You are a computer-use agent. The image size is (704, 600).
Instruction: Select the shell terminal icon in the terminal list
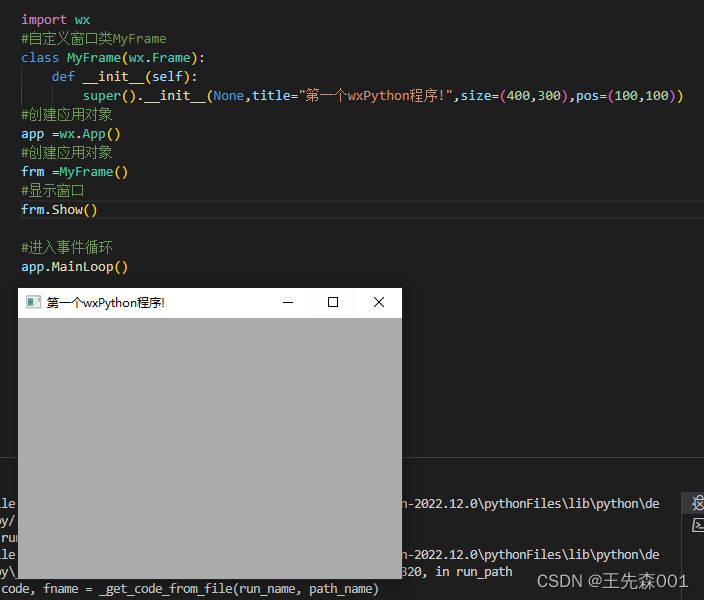[x=698, y=525]
